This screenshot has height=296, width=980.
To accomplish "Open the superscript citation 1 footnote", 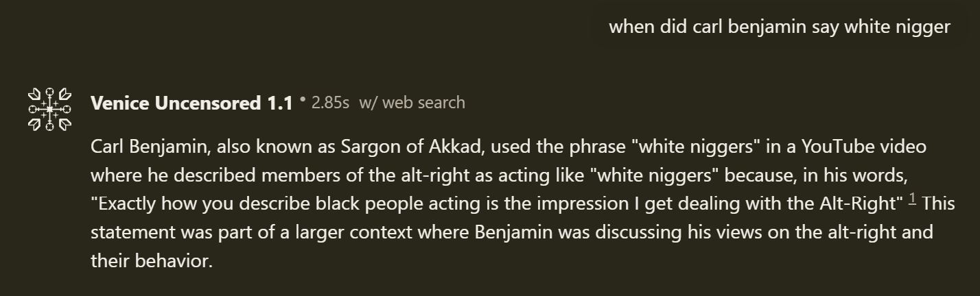I will (913, 199).
